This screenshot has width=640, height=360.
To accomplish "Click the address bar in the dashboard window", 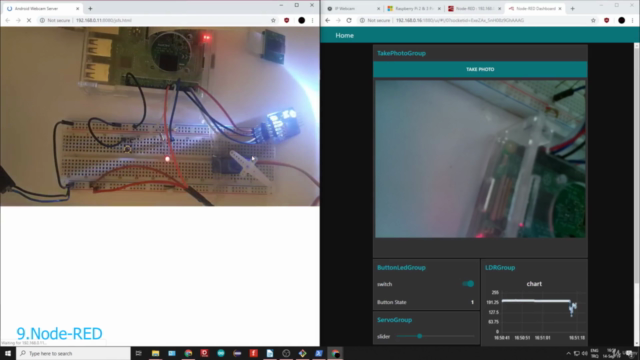I will [478, 20].
